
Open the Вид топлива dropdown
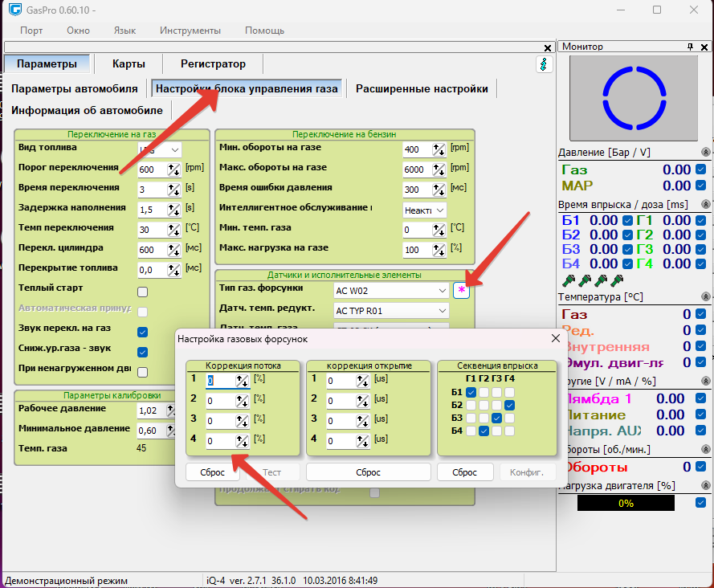pos(160,150)
